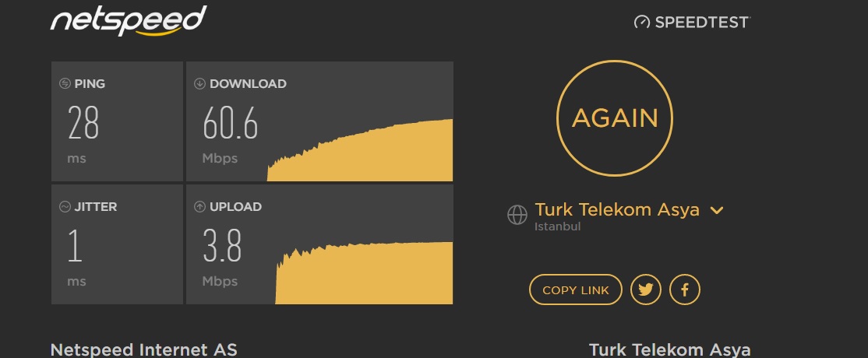
Task: Click the download arrow icon
Action: pyautogui.click(x=199, y=83)
